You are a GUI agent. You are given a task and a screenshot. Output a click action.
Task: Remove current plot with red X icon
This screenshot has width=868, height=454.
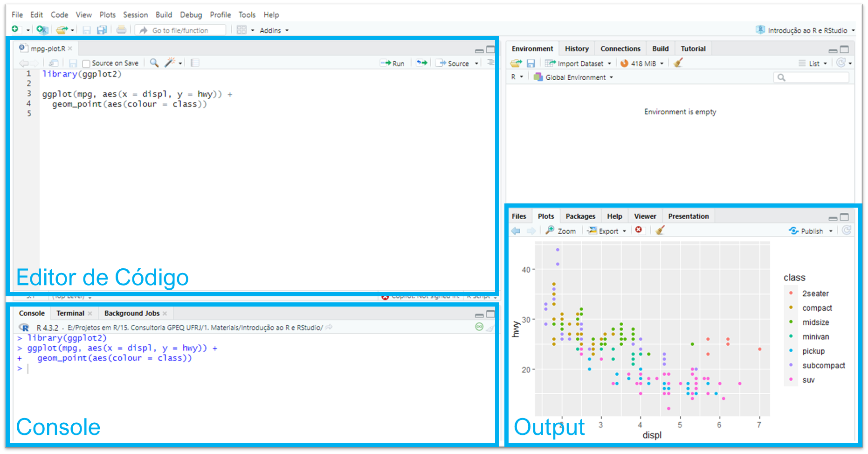tap(639, 230)
